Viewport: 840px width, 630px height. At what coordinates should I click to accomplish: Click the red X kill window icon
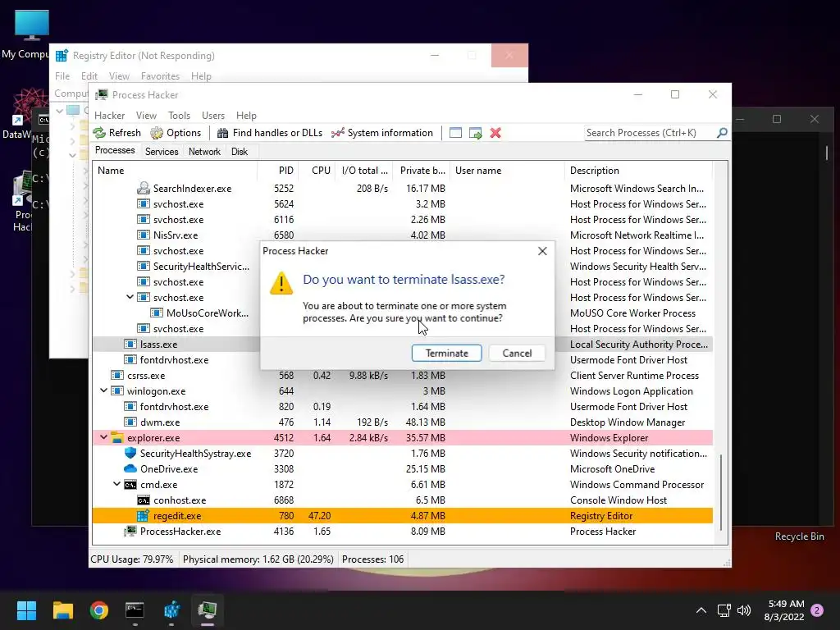495,133
